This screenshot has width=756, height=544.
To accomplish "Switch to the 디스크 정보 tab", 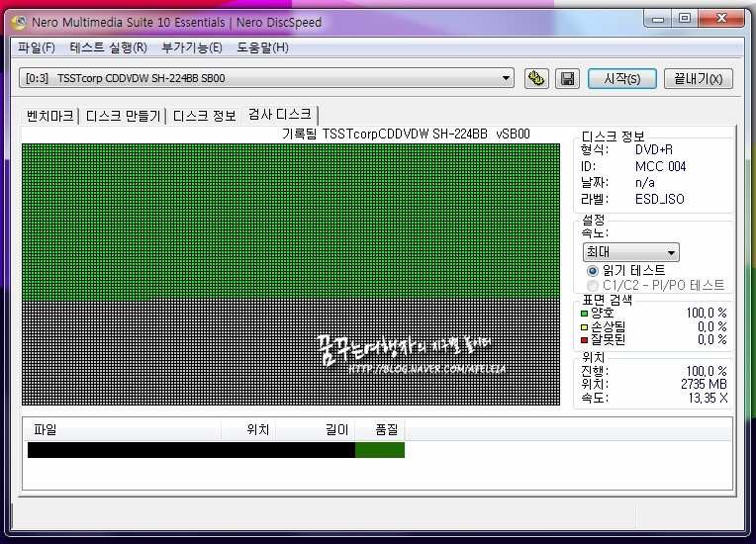I will pyautogui.click(x=205, y=116).
